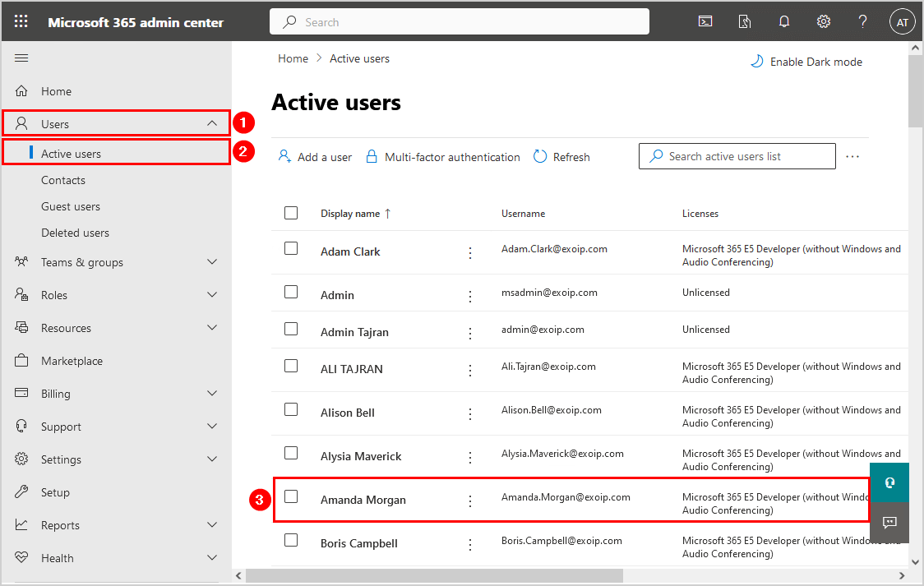This screenshot has height=586, width=924.
Task: Open more actions for Adam Clark
Action: pyautogui.click(x=470, y=253)
